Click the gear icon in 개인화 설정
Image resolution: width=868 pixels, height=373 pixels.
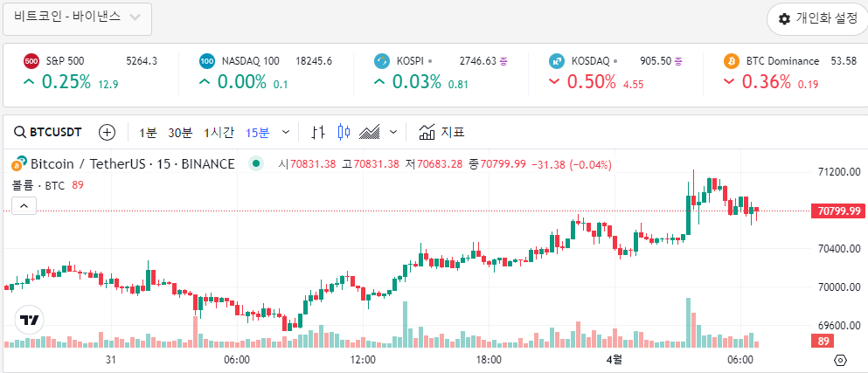coord(784,19)
